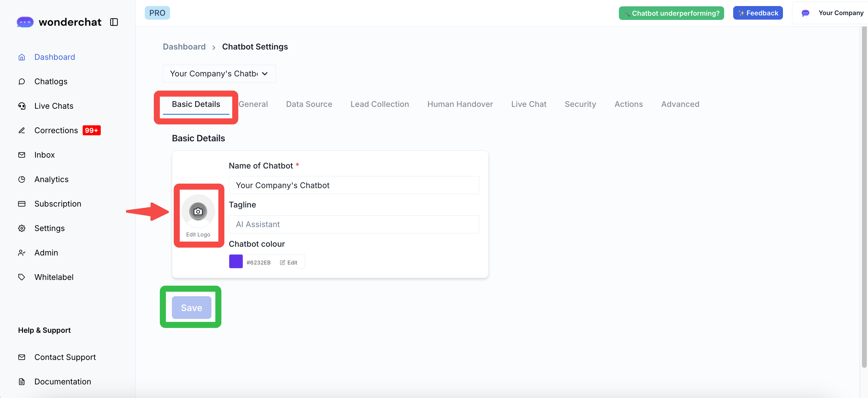Go to Corrections pencil icon

point(22,130)
